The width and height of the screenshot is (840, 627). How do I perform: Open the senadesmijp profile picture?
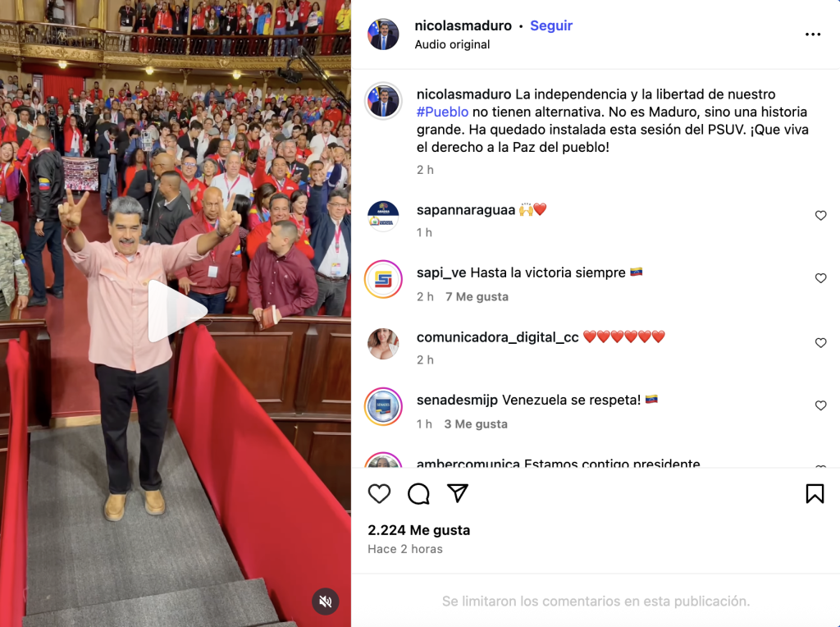pyautogui.click(x=383, y=406)
